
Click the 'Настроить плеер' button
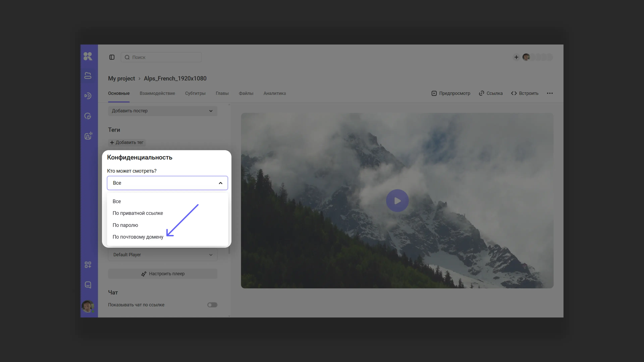163,274
